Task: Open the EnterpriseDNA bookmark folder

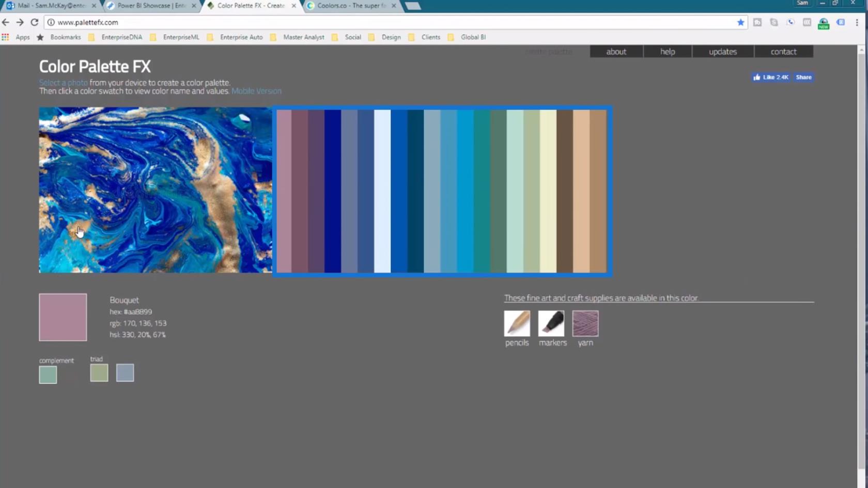Action: (x=116, y=37)
